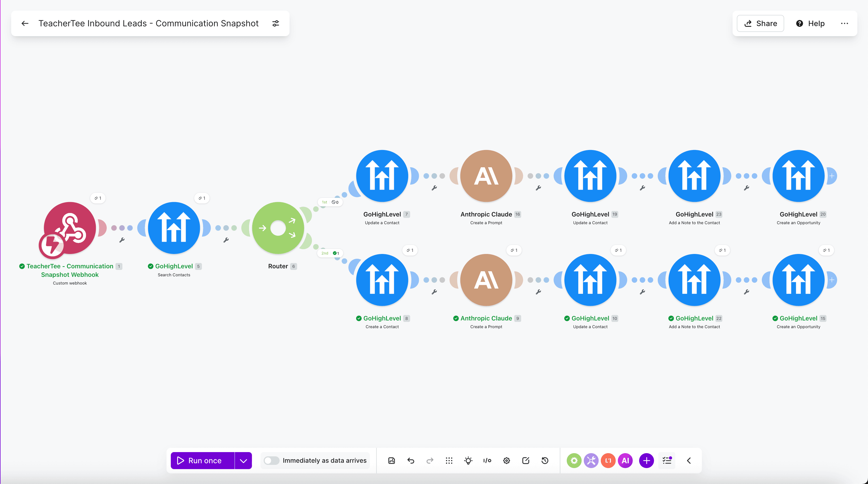Expand the Run once dropdown arrow

[x=243, y=460]
